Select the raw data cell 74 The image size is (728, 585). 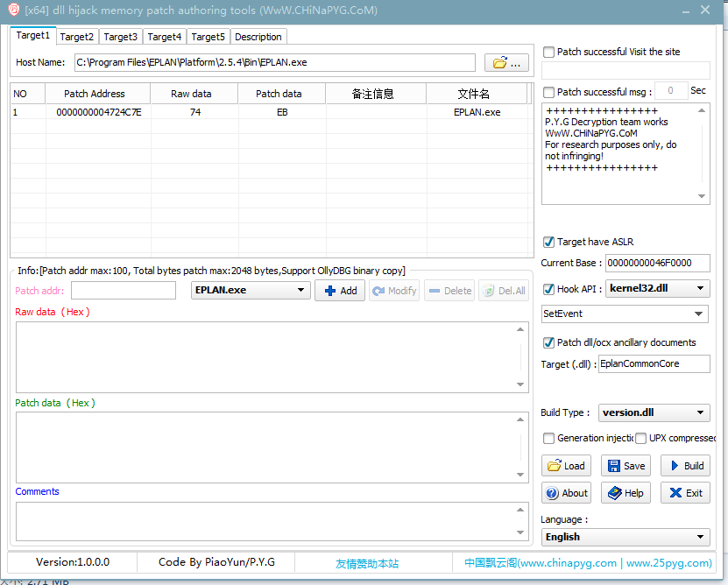[x=195, y=112]
